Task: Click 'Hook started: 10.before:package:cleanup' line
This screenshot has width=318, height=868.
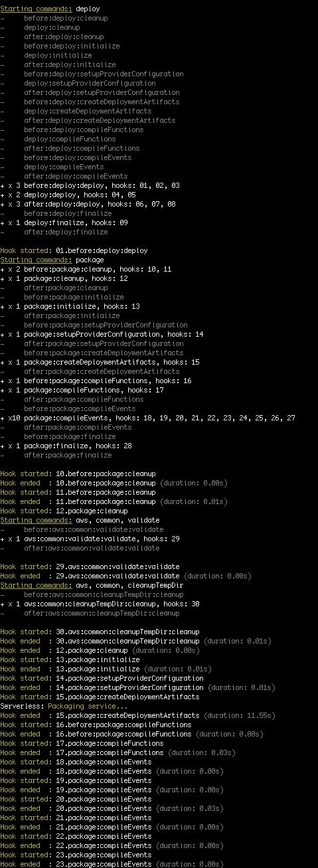Action: click(78, 474)
